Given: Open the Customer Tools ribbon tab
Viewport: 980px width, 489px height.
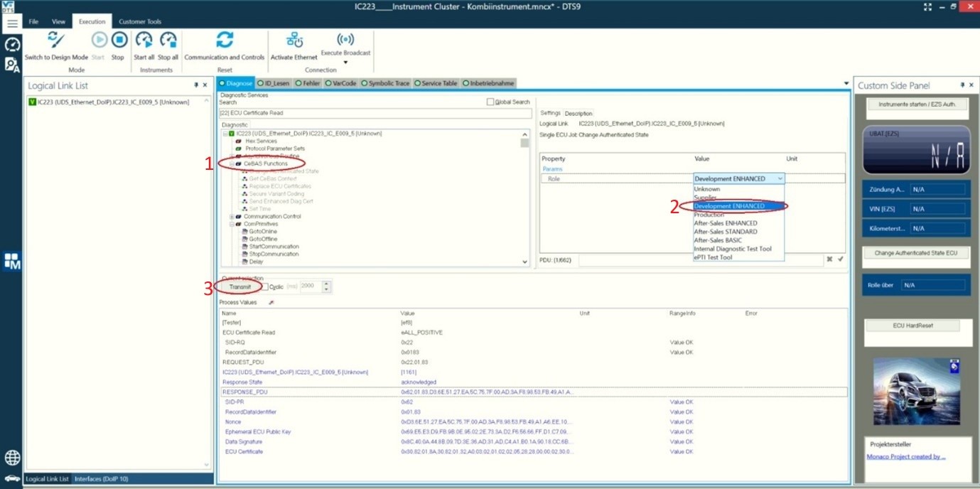Looking at the screenshot, I should tap(140, 21).
